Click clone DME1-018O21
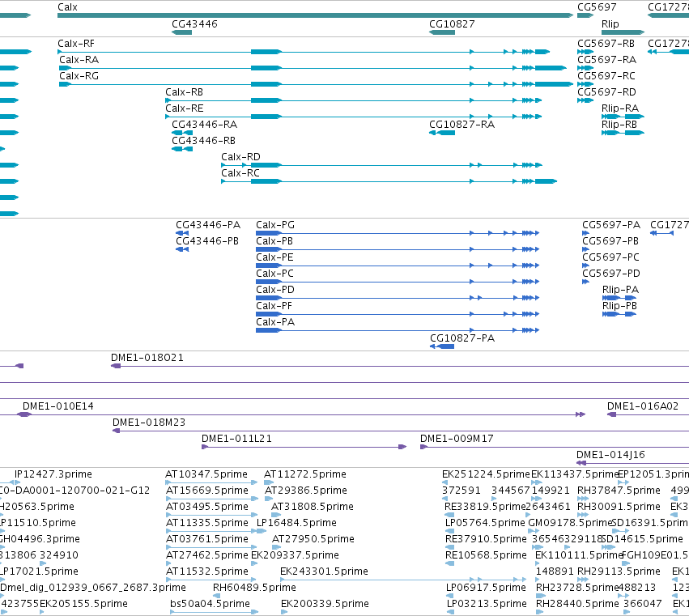The image size is (689, 616). coord(147,358)
